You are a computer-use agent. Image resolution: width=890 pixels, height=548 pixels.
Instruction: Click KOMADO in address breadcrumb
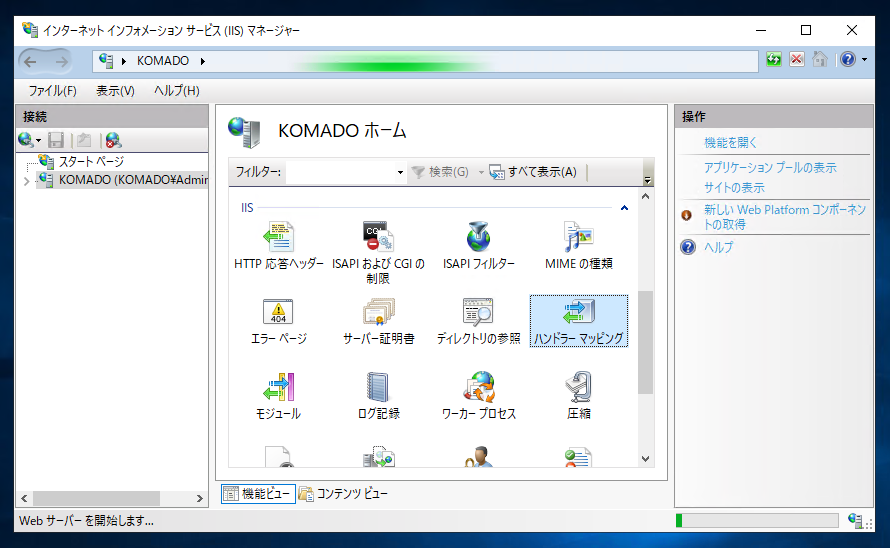tap(163, 61)
